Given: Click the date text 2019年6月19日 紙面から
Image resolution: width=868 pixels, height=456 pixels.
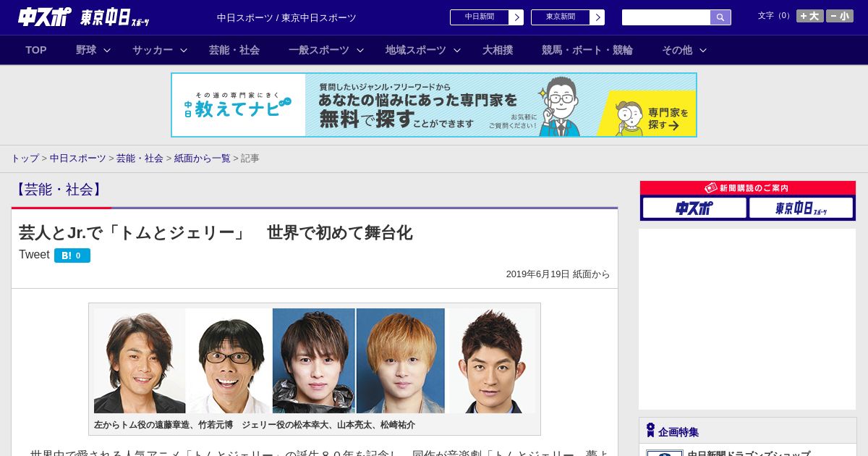Looking at the screenshot, I should click(558, 274).
